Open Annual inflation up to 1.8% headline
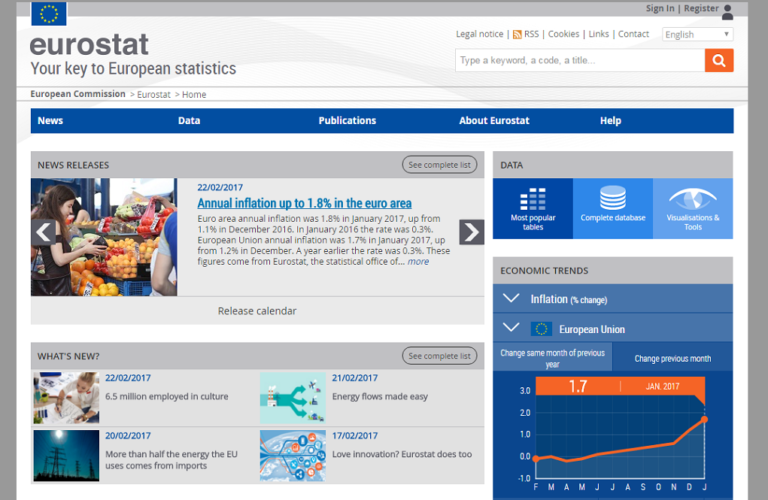This screenshot has width=768, height=500. pos(304,203)
